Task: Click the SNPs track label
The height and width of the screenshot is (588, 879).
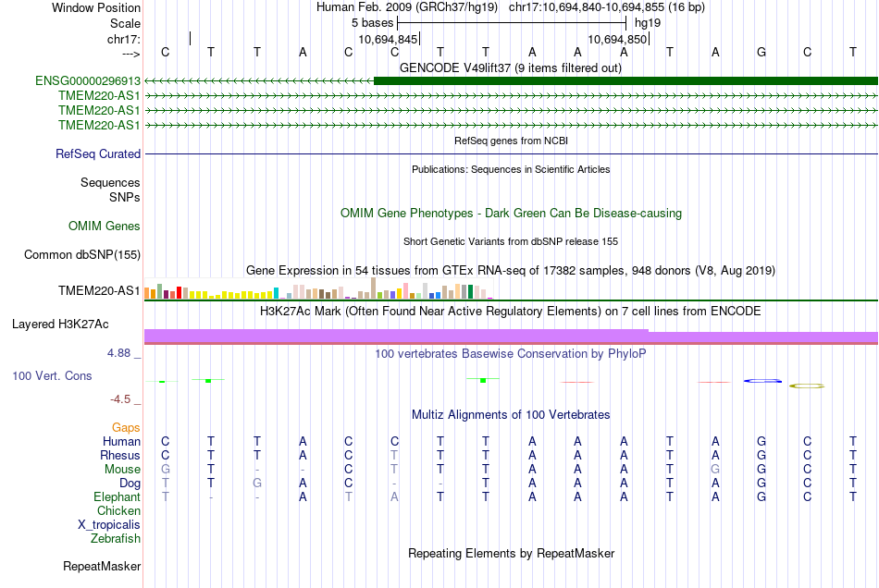Action: coord(125,197)
